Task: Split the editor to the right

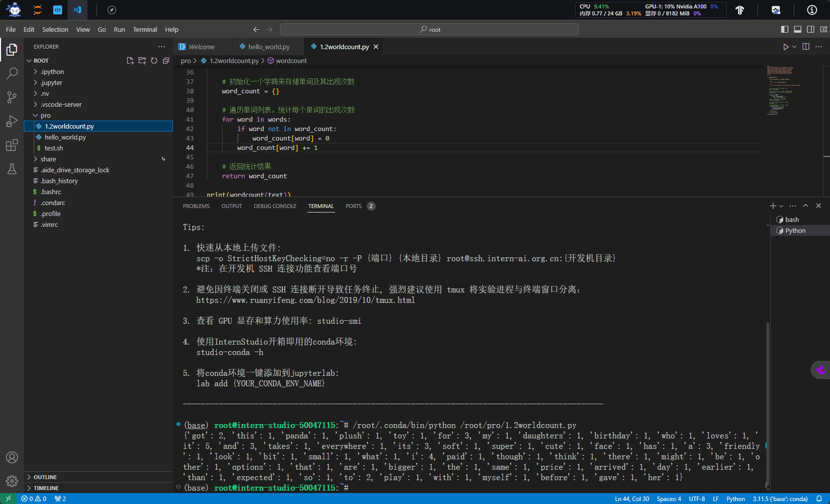Action: (x=806, y=47)
